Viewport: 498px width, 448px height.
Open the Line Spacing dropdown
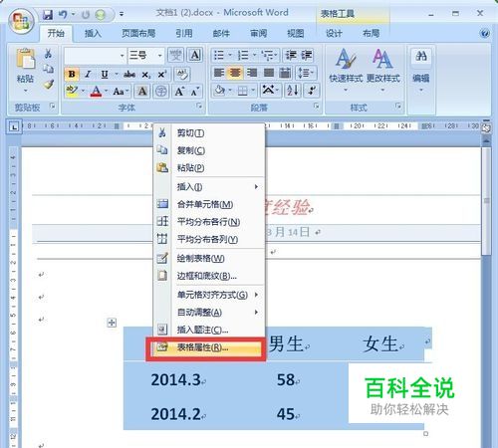pos(306,73)
